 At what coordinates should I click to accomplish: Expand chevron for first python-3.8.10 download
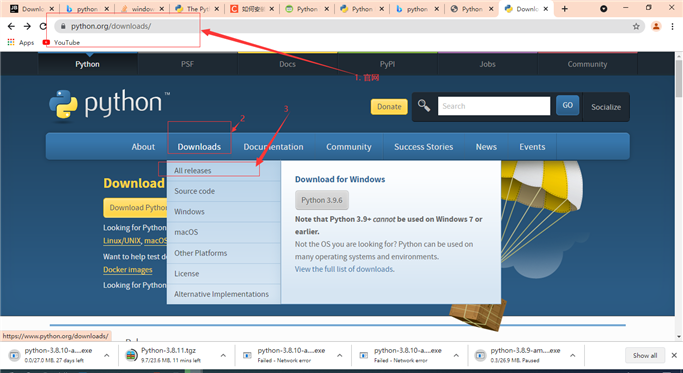click(106, 356)
